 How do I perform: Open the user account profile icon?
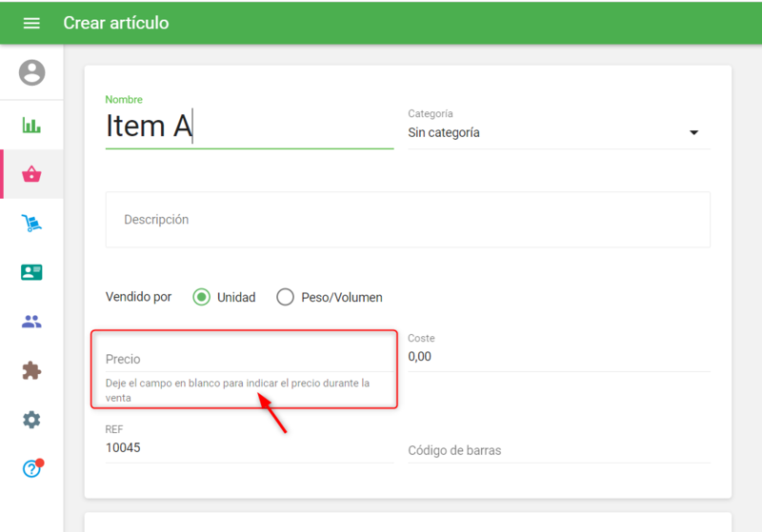(31, 72)
